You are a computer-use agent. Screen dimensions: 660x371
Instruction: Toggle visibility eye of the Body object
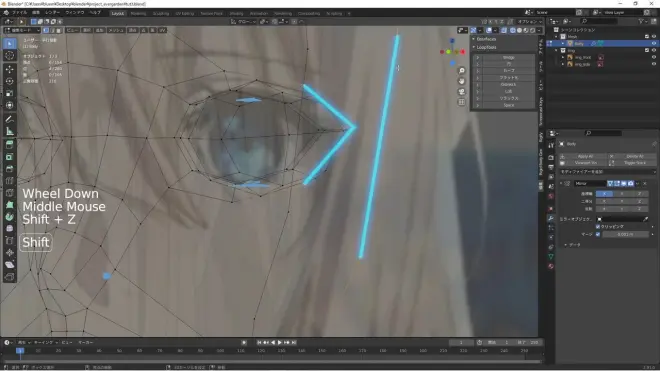(x=654, y=43)
